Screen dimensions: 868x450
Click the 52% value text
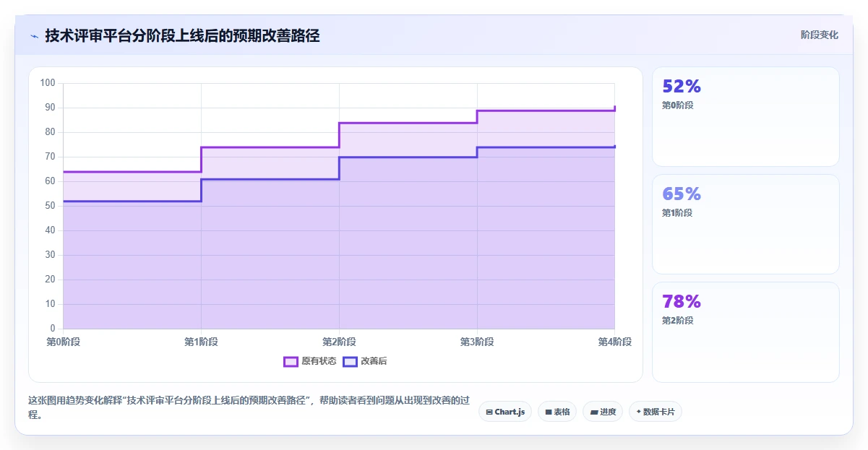682,86
